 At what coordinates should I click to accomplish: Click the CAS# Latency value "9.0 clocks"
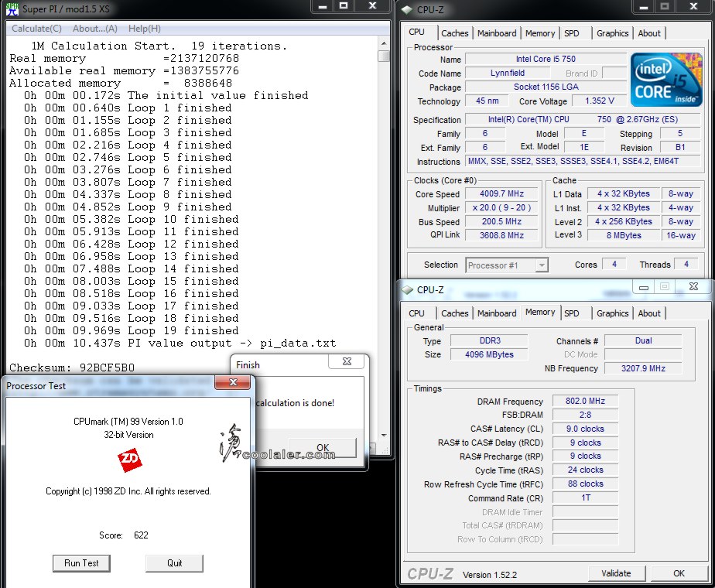pos(585,429)
